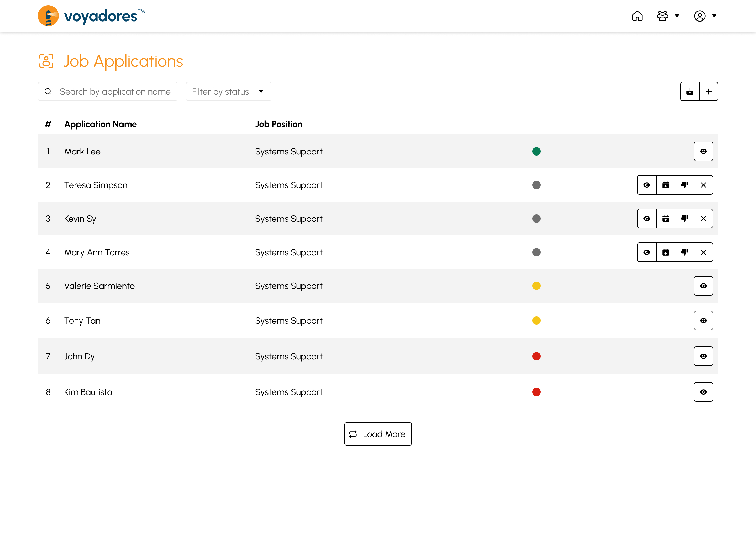Viewport: 756px width, 538px height.
Task: Go to the home page icon
Action: click(637, 16)
